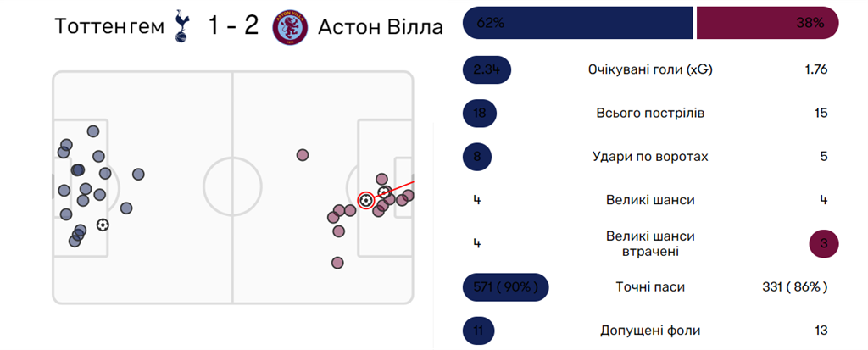Click the navy 62% possession bar
The width and height of the screenshot is (868, 350).
[x=578, y=23]
